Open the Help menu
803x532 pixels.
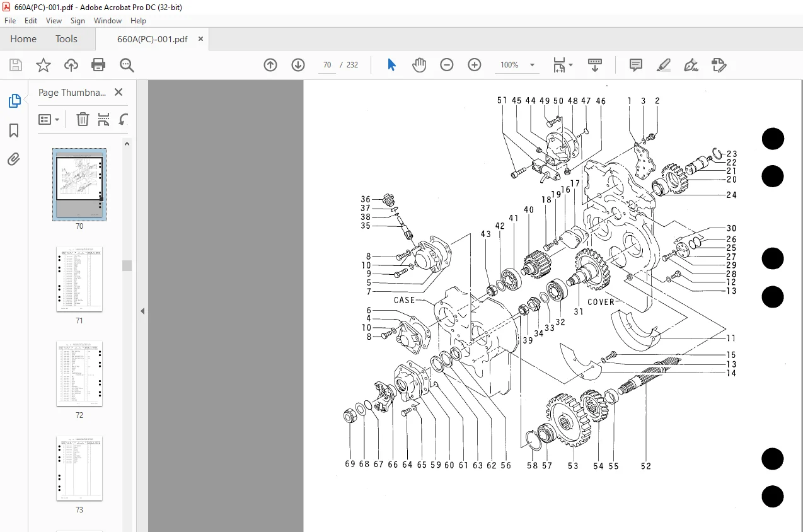pos(138,21)
